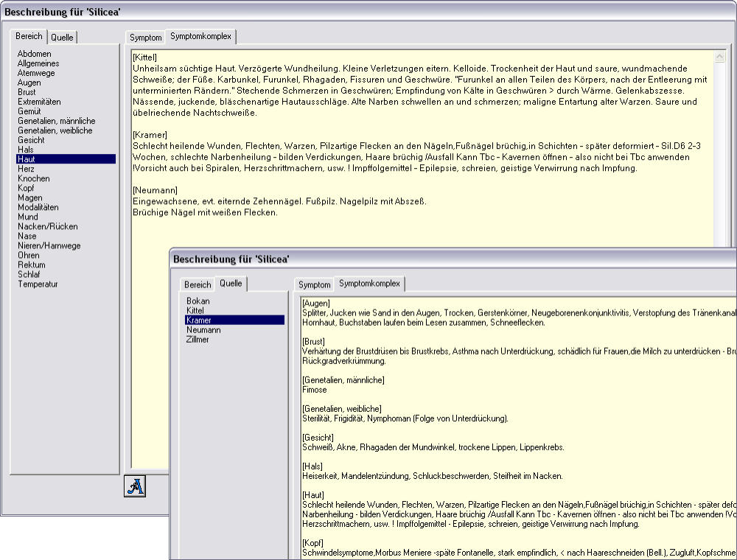Select 'Extremitäten' in the list
Image resolution: width=737 pixels, height=560 pixels.
click(39, 102)
